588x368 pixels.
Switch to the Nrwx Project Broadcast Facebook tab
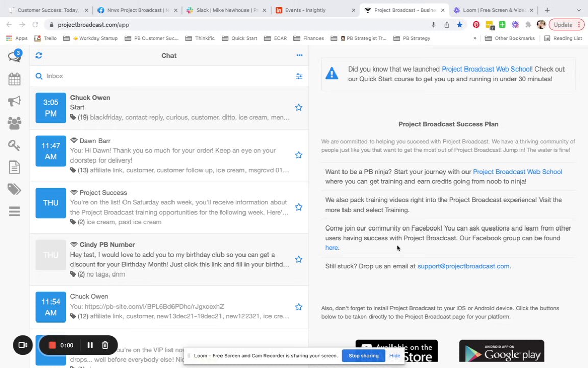[137, 10]
